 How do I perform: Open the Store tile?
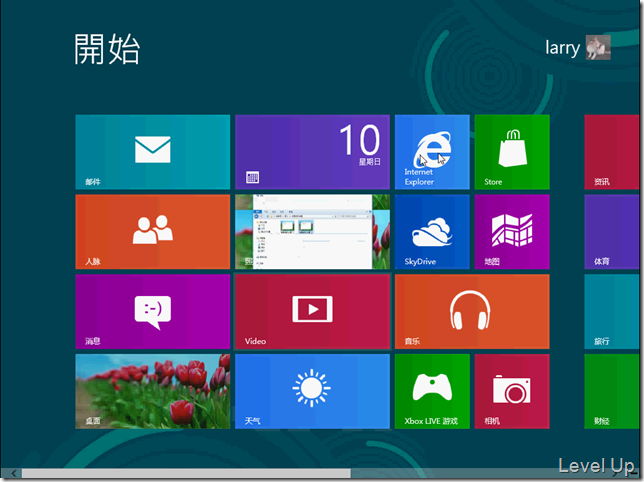tap(512, 152)
